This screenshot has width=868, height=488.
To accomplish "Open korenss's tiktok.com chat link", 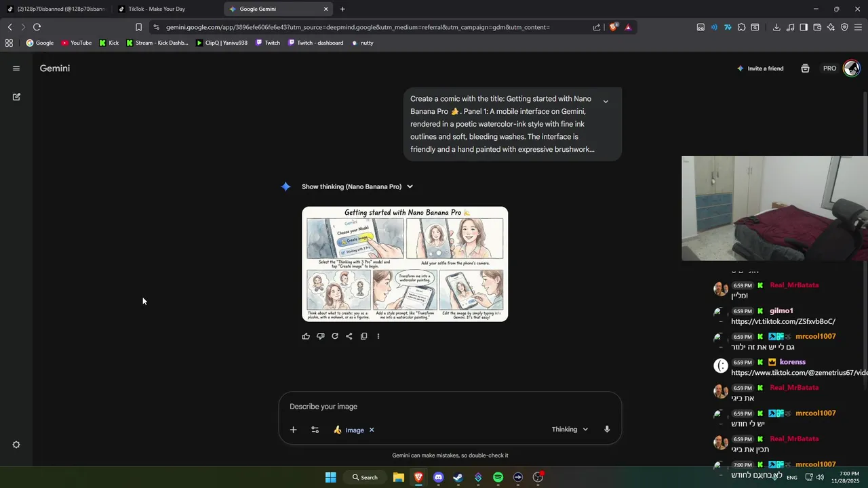I will [800, 373].
